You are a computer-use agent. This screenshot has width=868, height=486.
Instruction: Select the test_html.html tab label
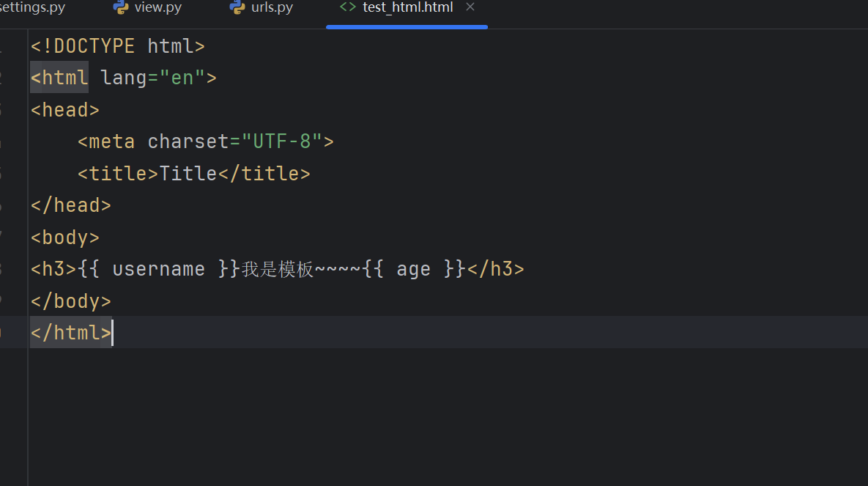pyautogui.click(x=407, y=8)
